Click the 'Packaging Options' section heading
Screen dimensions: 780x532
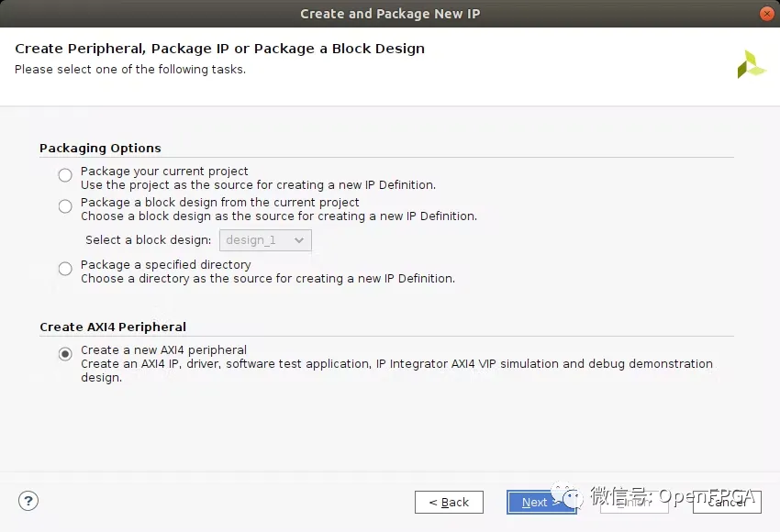[x=101, y=149]
